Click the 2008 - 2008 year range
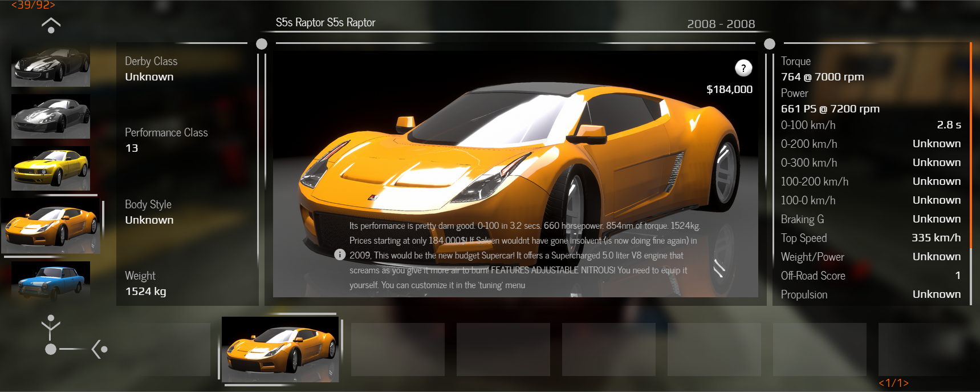 (721, 24)
